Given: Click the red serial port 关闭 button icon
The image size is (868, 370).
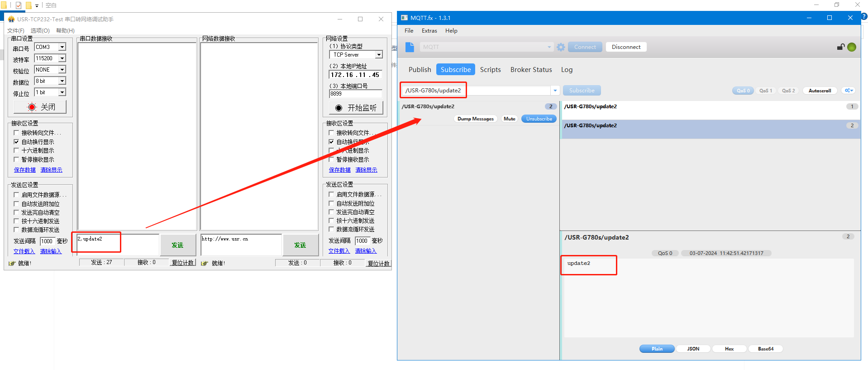Looking at the screenshot, I should pyautogui.click(x=32, y=107).
